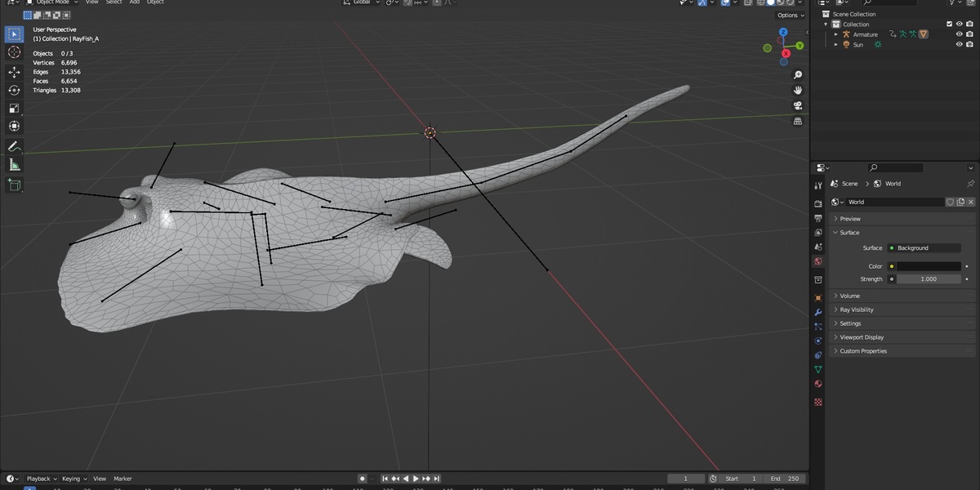This screenshot has width=980, height=490.
Task: Select the Select Box tool
Action: [x=14, y=34]
